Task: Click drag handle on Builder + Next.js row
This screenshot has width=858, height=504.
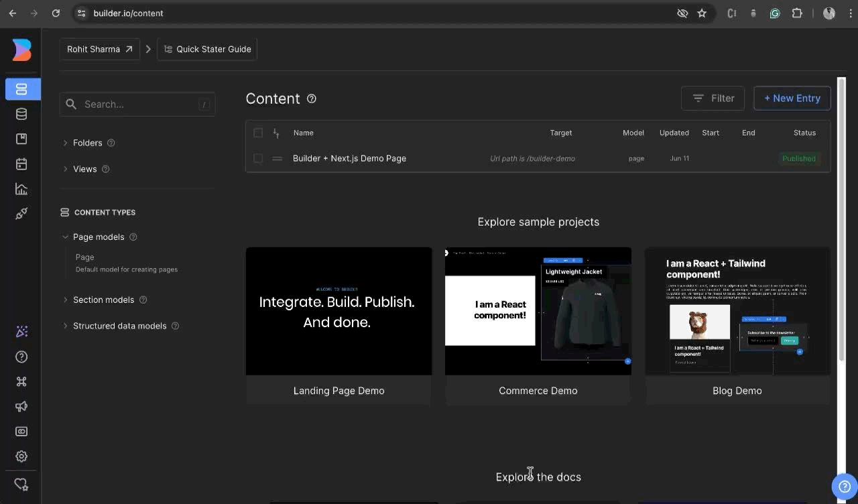Action: (277, 159)
